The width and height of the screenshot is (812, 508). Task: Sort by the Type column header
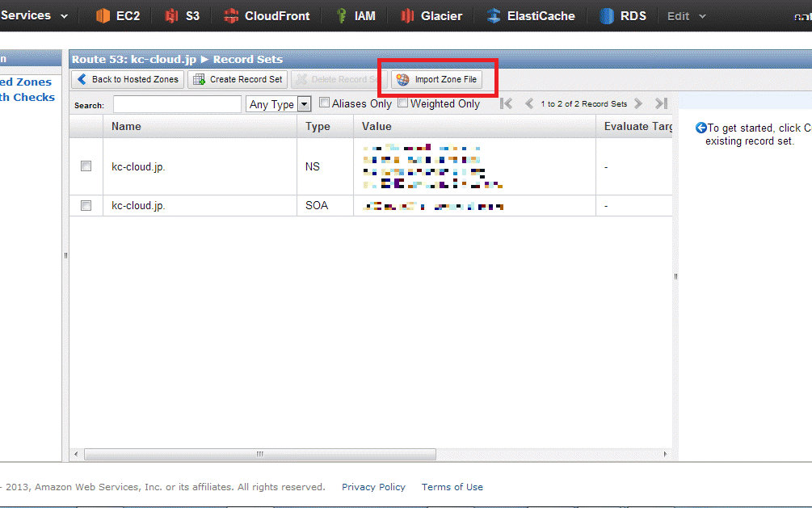326,126
